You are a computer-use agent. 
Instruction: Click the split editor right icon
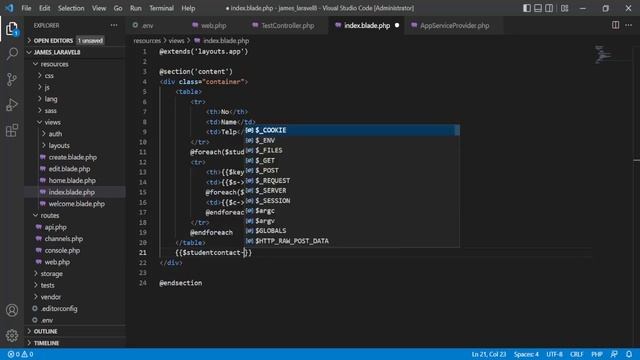pyautogui.click(x=616, y=25)
